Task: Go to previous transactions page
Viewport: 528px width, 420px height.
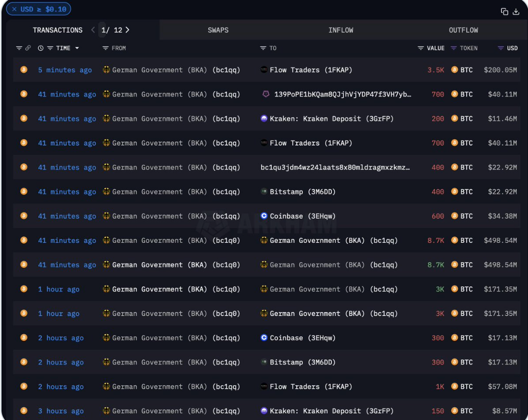Action: coord(93,30)
